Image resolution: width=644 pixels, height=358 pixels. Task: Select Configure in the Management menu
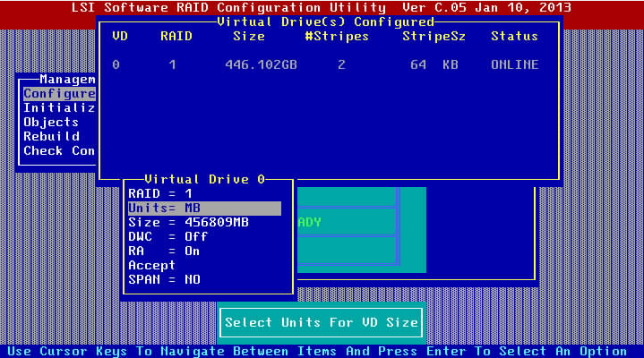[x=59, y=94]
